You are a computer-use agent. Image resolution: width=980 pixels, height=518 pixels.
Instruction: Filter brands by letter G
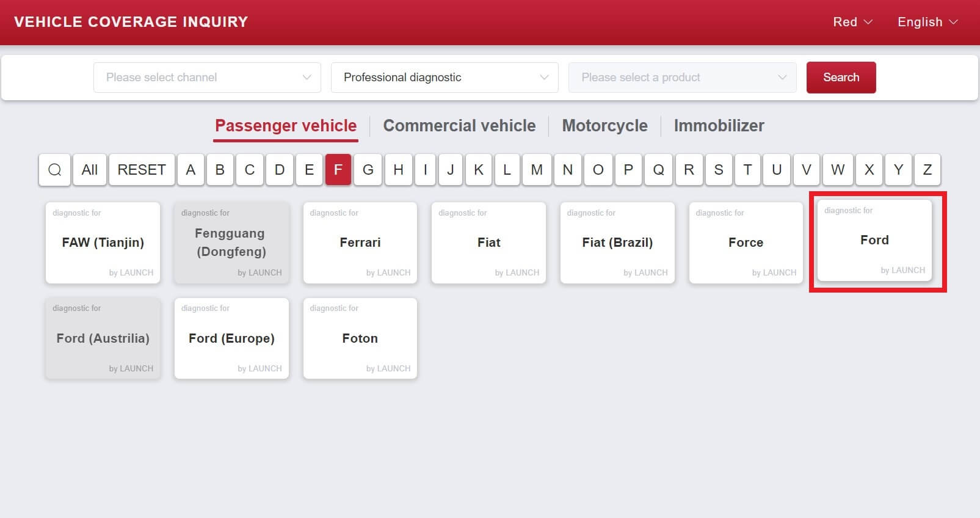(x=368, y=170)
